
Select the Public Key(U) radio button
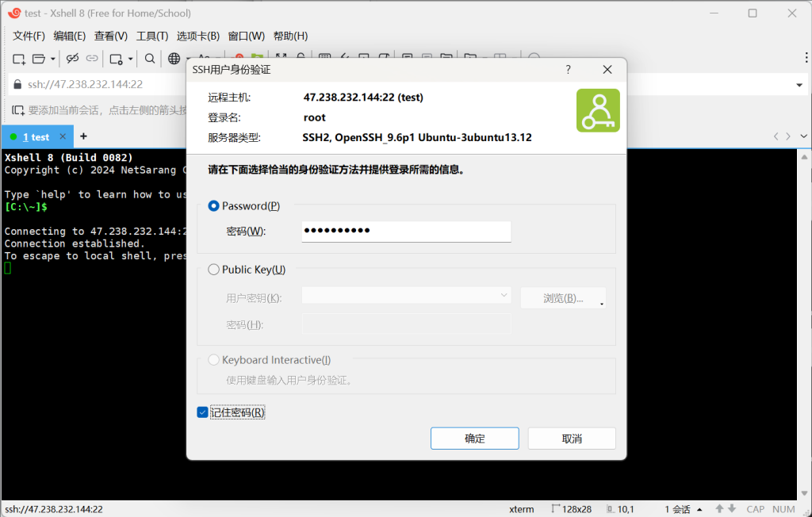pos(213,270)
